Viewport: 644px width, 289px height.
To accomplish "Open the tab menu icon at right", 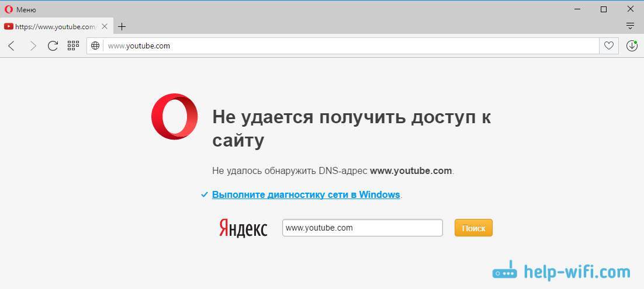I will (x=631, y=26).
